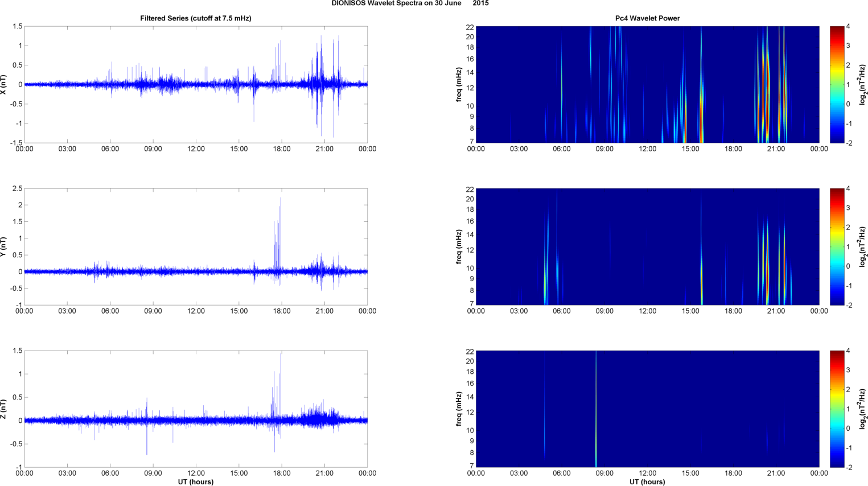This screenshot has width=868, height=486.
Task: Click the '-1.5' tick on the X plot axis
Action: coord(16,143)
